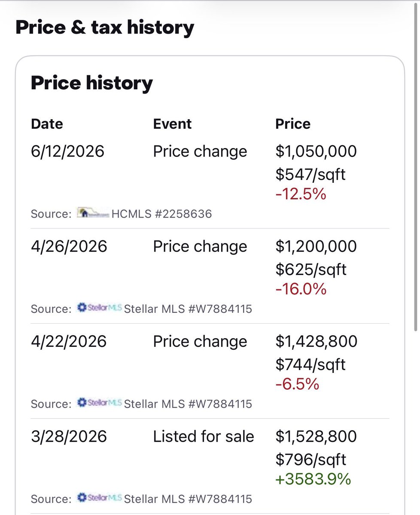Select the 6/12/2026 date entry
Screen dimensions: 420x515
(x=68, y=151)
